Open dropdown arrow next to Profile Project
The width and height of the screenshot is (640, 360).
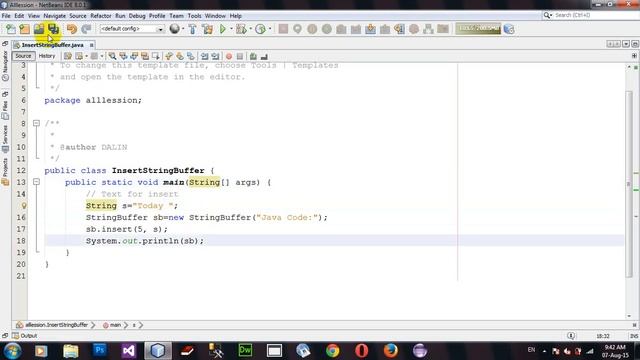pyautogui.click(x=270, y=29)
